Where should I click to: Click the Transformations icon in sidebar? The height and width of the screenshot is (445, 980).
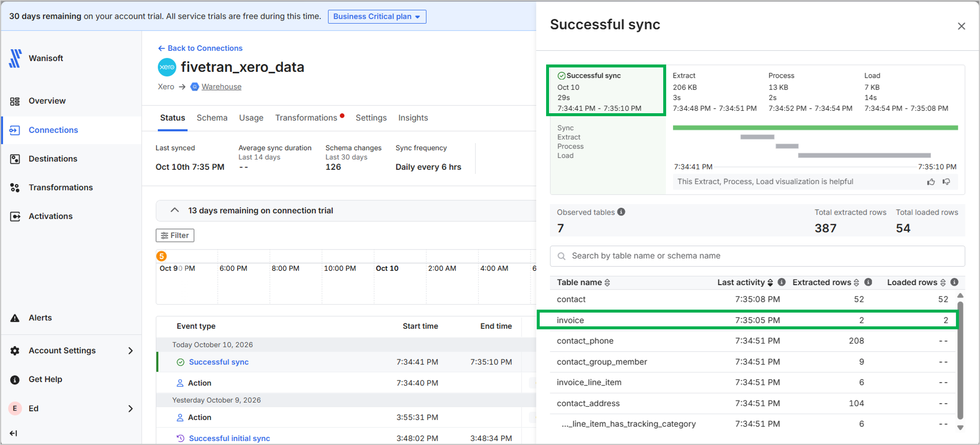tap(15, 188)
